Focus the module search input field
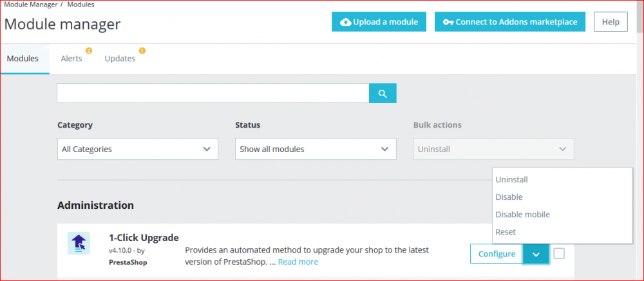Image resolution: width=644 pixels, height=281 pixels. pyautogui.click(x=213, y=93)
